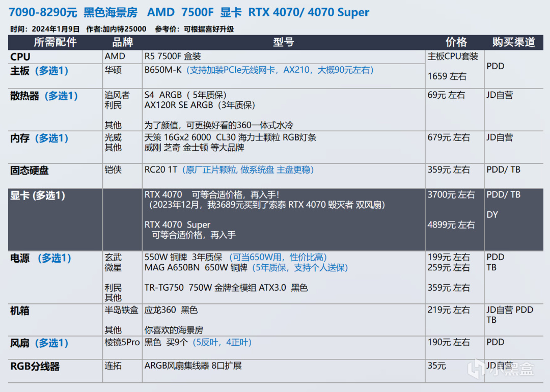Click the '你喜欢的海景房' text
Screen dimensions: 550x392
[174, 330]
